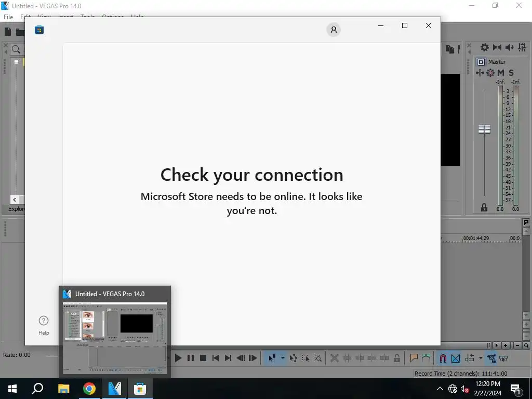Toggle Lock Envelopes to Events icon

(491, 358)
